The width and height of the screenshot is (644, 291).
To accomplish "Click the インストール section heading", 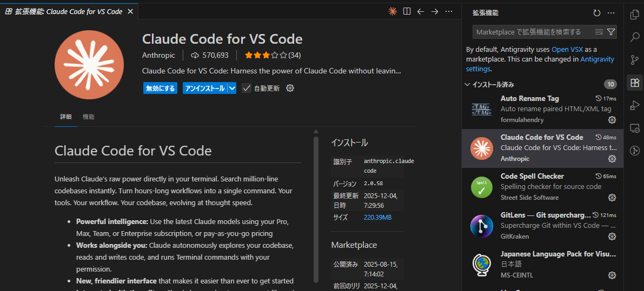I will [x=349, y=143].
